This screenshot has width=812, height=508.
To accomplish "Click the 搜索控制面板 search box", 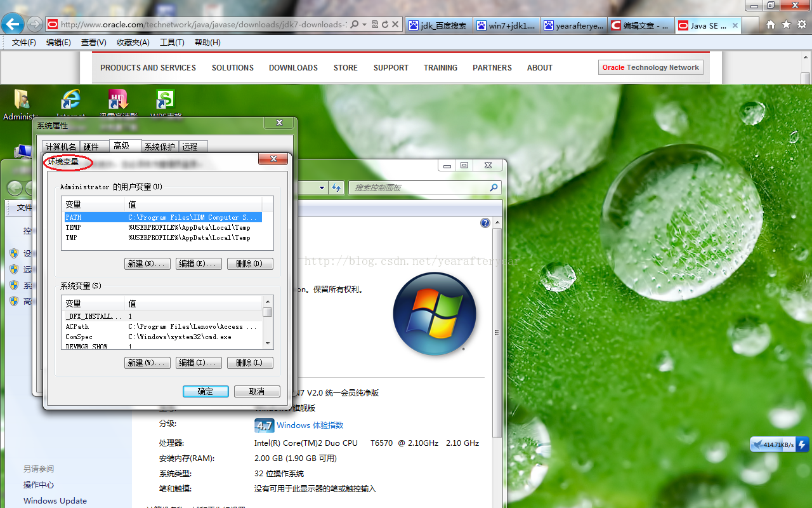I will point(424,188).
